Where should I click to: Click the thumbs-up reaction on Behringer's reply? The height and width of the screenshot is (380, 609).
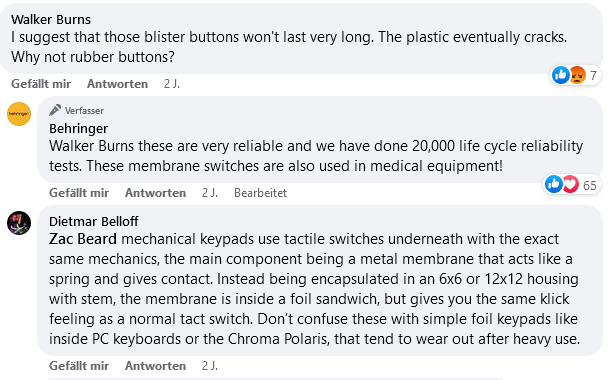[x=554, y=184]
